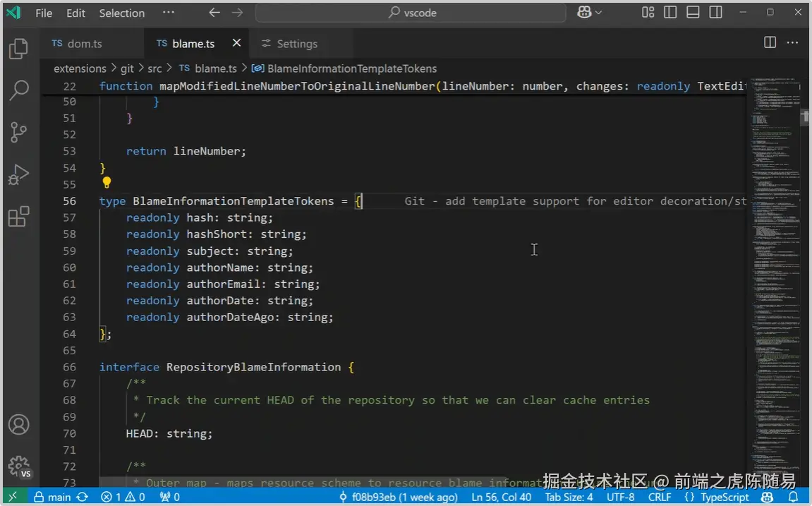Expand the overflow menu ellipsis in menu bar
This screenshot has height=506, width=812.
point(169,12)
